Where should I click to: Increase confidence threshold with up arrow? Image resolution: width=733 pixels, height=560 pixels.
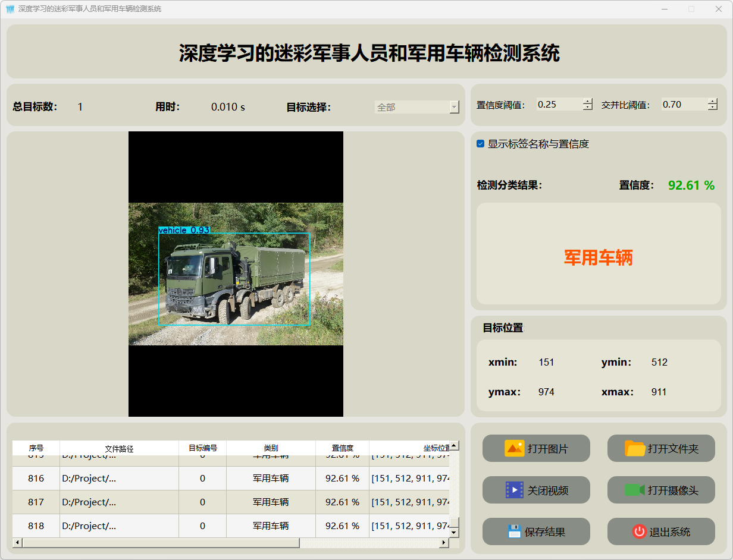(588, 102)
